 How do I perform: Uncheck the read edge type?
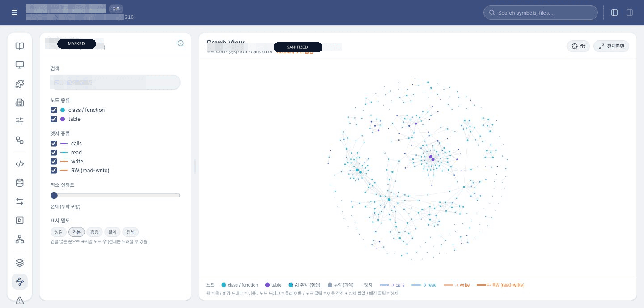point(54,153)
